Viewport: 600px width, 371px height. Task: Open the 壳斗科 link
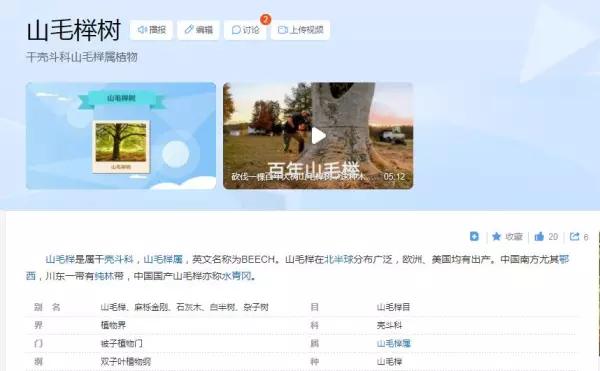click(119, 259)
